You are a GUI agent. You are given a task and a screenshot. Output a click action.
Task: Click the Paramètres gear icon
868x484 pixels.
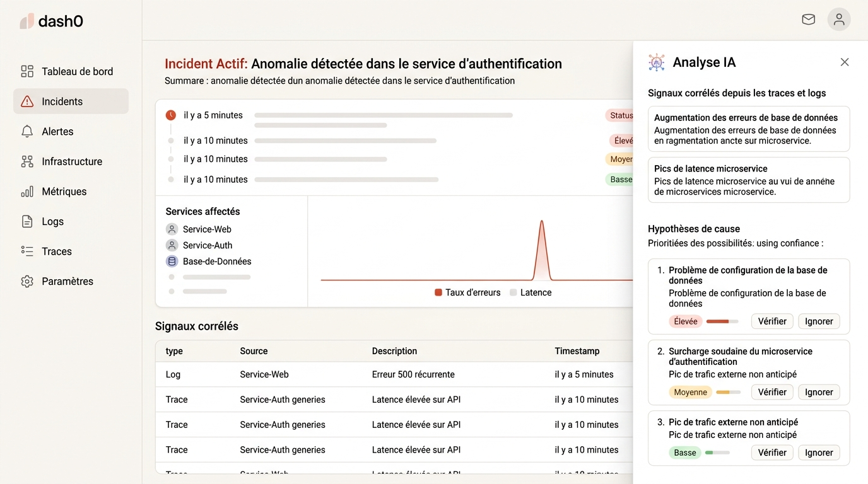tap(27, 281)
